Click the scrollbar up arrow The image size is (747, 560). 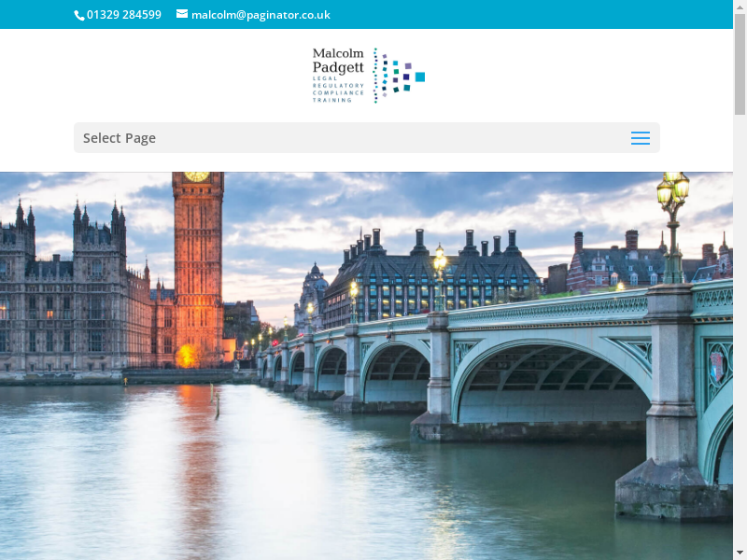point(740,7)
